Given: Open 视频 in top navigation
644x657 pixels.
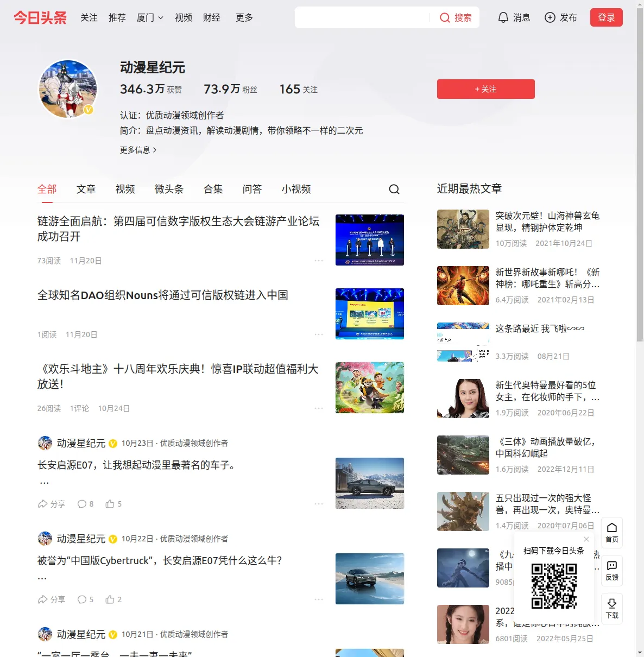Looking at the screenshot, I should (184, 18).
